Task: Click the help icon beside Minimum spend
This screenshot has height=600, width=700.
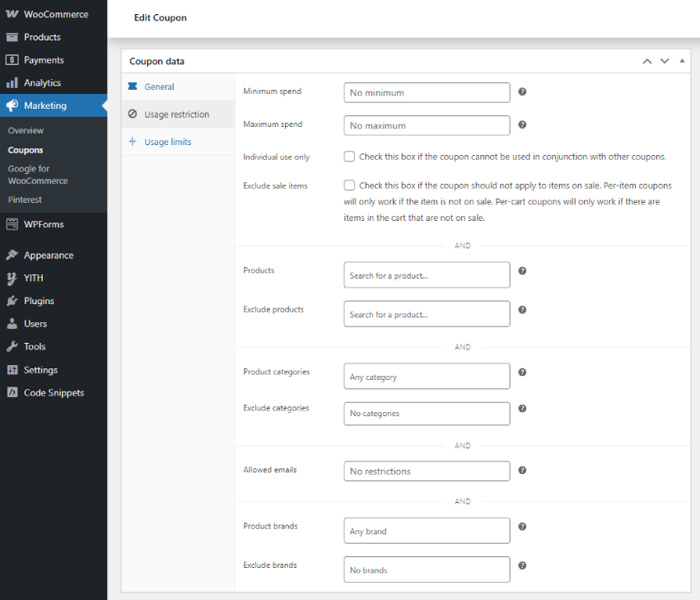Action: pos(522,91)
